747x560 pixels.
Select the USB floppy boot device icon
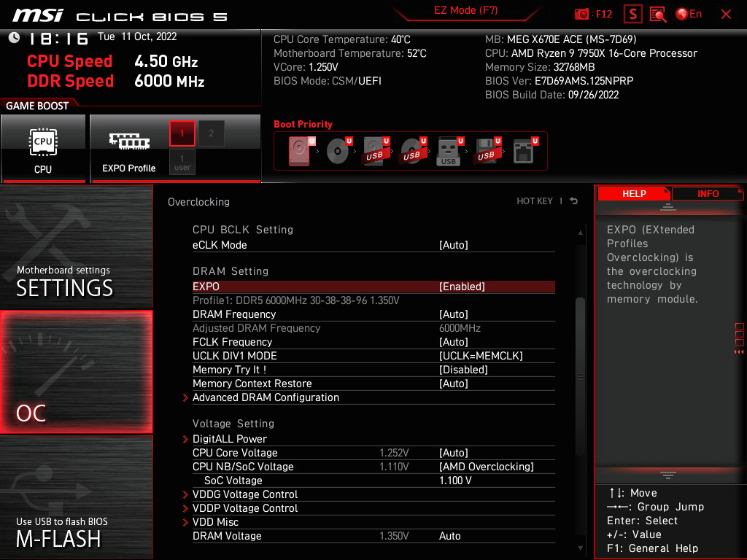click(x=487, y=151)
